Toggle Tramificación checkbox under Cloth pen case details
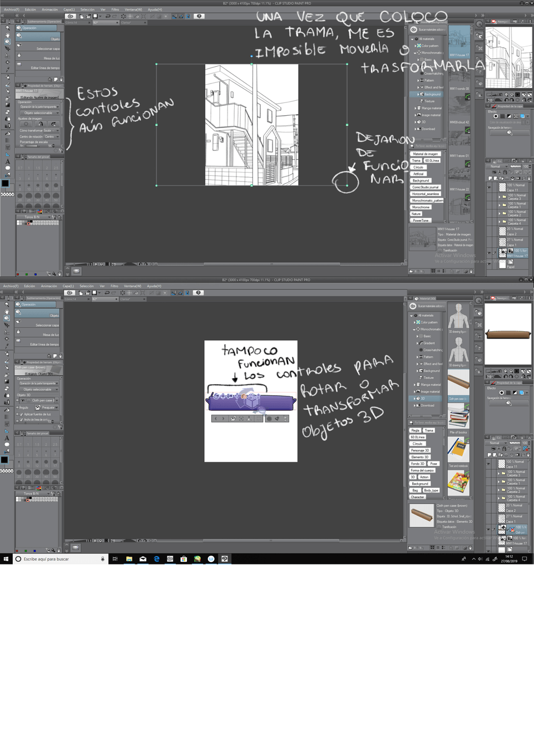534x756 pixels. point(439,527)
